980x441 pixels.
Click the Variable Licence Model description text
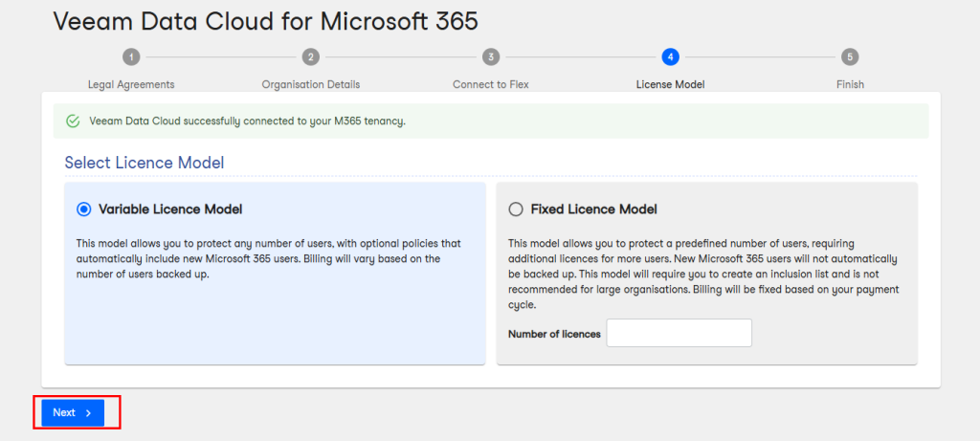click(269, 258)
